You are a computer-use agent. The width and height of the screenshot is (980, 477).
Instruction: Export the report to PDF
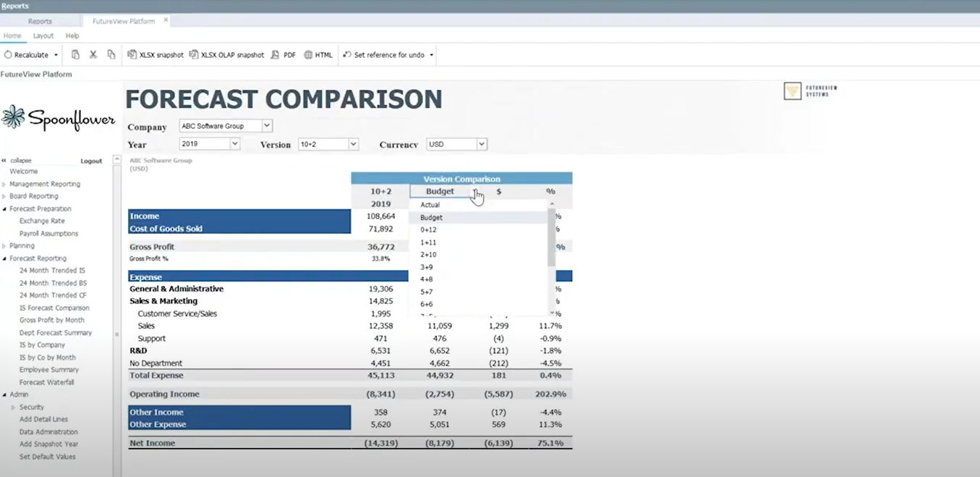[284, 54]
